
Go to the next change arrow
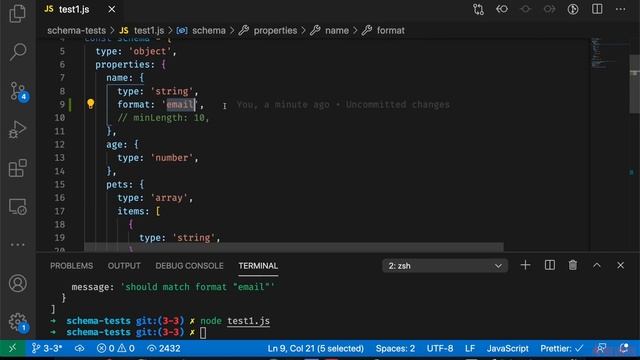pos(549,9)
